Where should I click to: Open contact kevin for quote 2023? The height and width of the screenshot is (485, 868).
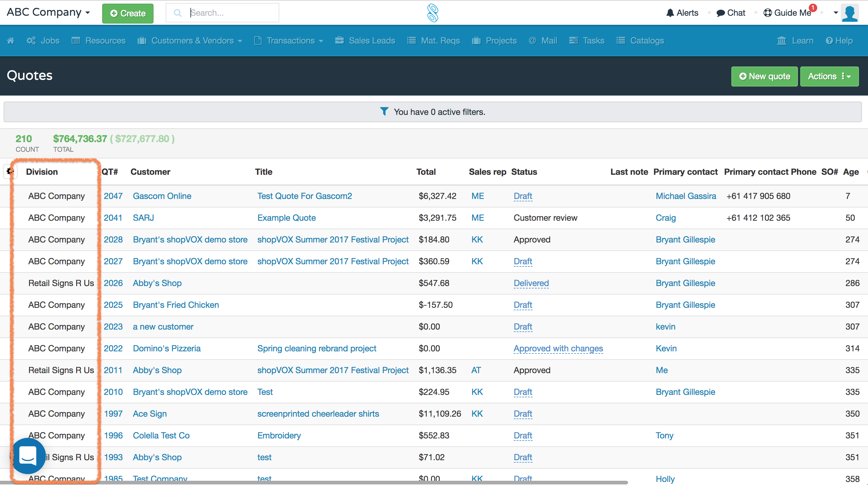pyautogui.click(x=666, y=327)
